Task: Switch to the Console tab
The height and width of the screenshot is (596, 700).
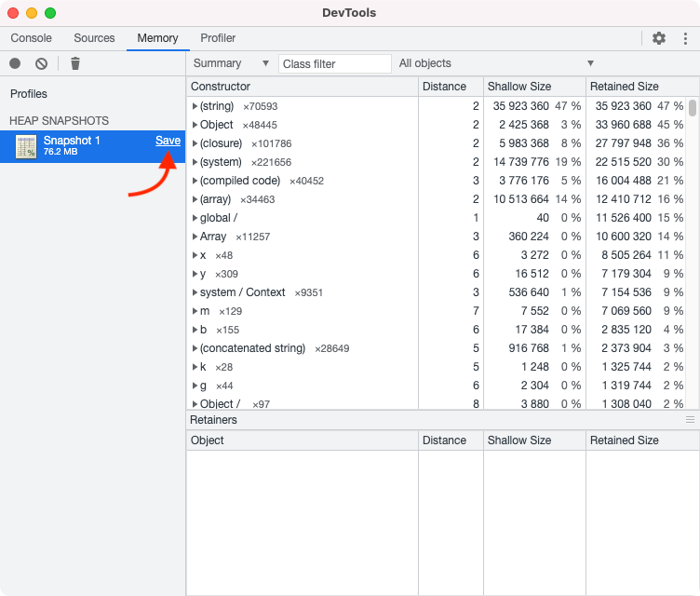Action: pos(32,38)
